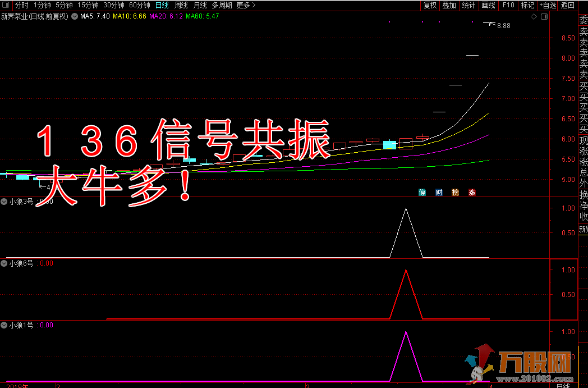The width and height of the screenshot is (588, 388).
Task: Expand dropdown next to 新界泵业 title
Action: 74,16
